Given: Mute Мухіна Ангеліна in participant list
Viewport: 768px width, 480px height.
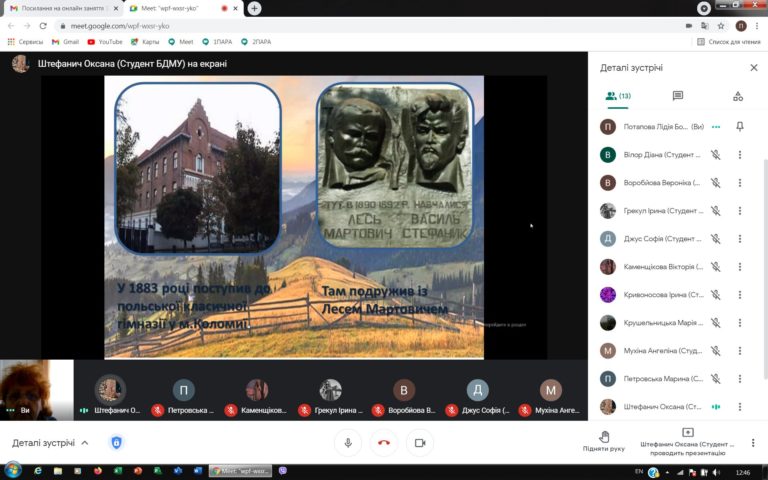Looking at the screenshot, I should point(716,350).
